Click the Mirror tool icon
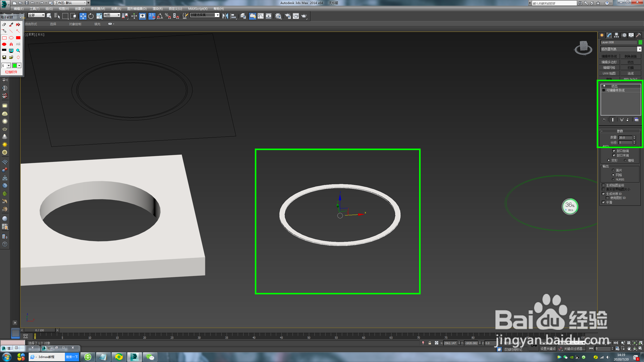 [225, 16]
